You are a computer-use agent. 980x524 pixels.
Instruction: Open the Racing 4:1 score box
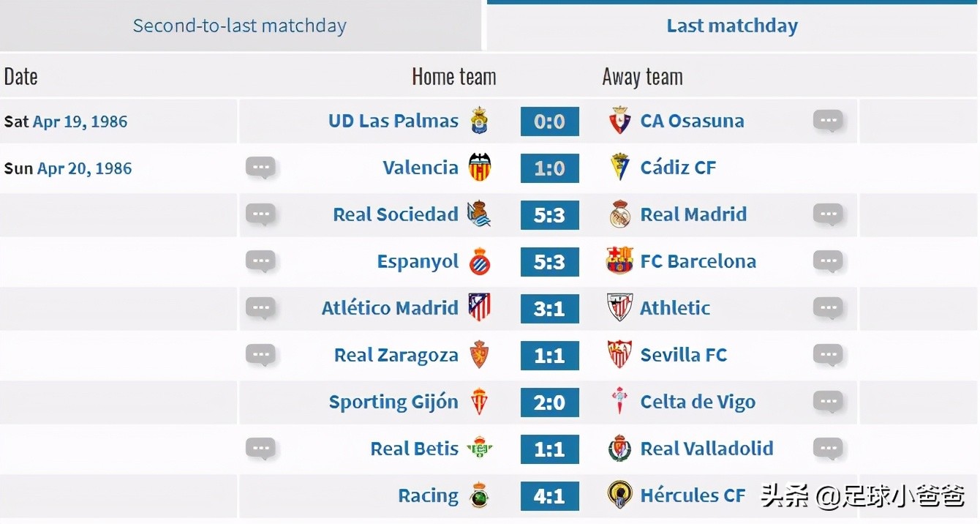tap(549, 495)
